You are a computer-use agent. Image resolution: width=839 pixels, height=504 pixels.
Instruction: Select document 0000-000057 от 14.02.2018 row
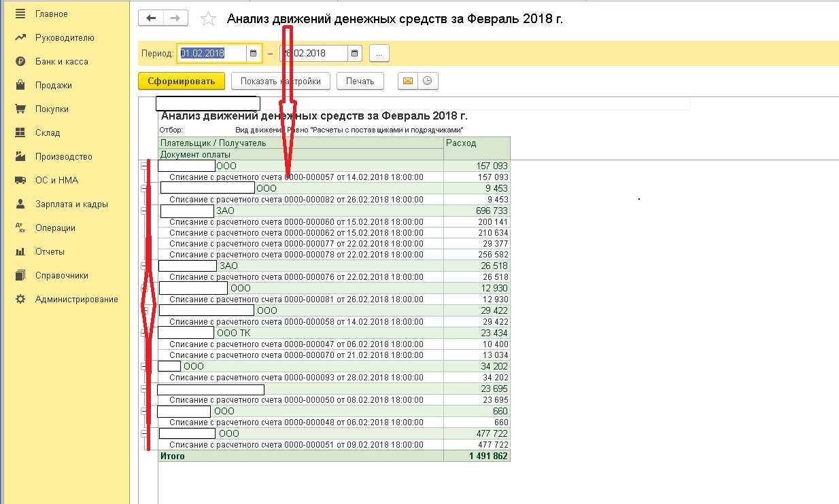tap(301, 177)
